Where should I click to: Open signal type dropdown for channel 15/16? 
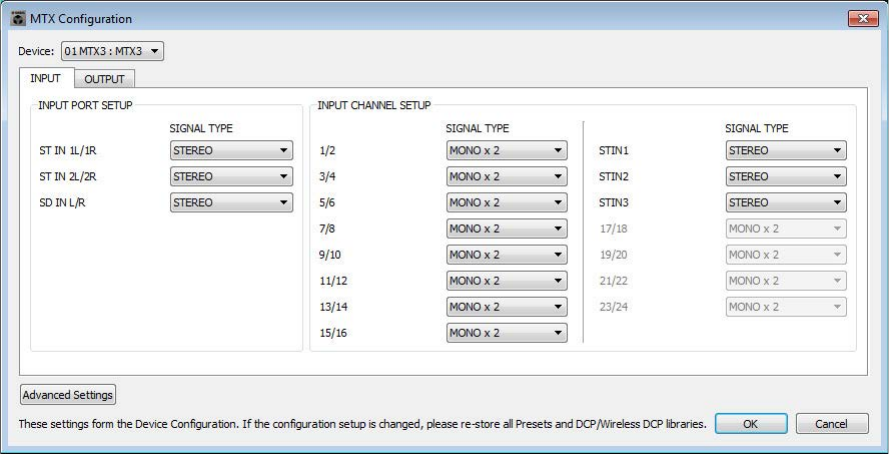(x=507, y=333)
